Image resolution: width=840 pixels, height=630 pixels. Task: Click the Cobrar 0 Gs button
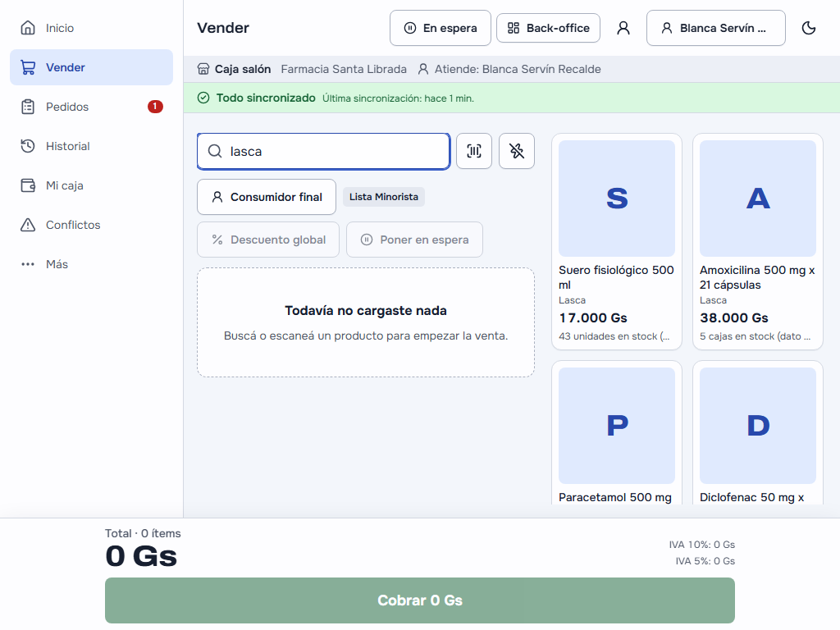(420, 600)
